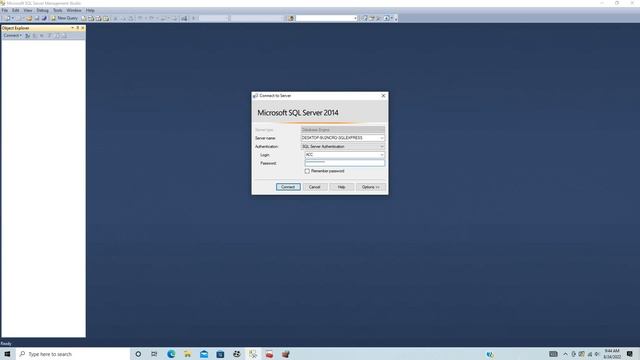Click the touch keyboard icon in tray
This screenshot has width=640, height=360.
553,354
